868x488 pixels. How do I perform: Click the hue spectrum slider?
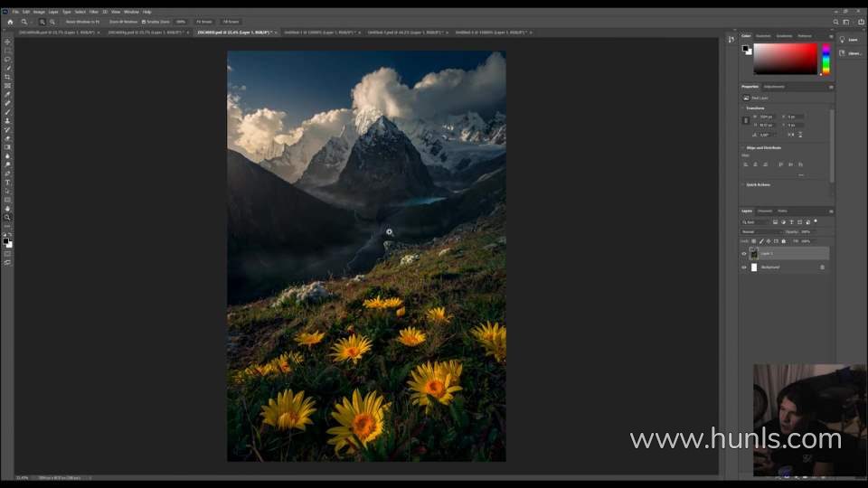tap(826, 60)
